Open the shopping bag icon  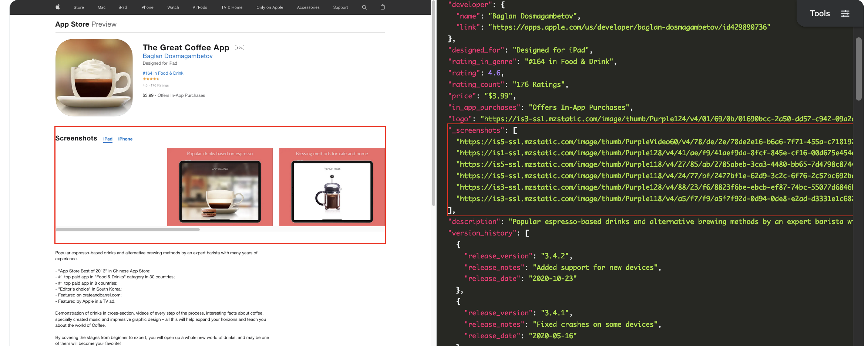point(383,7)
